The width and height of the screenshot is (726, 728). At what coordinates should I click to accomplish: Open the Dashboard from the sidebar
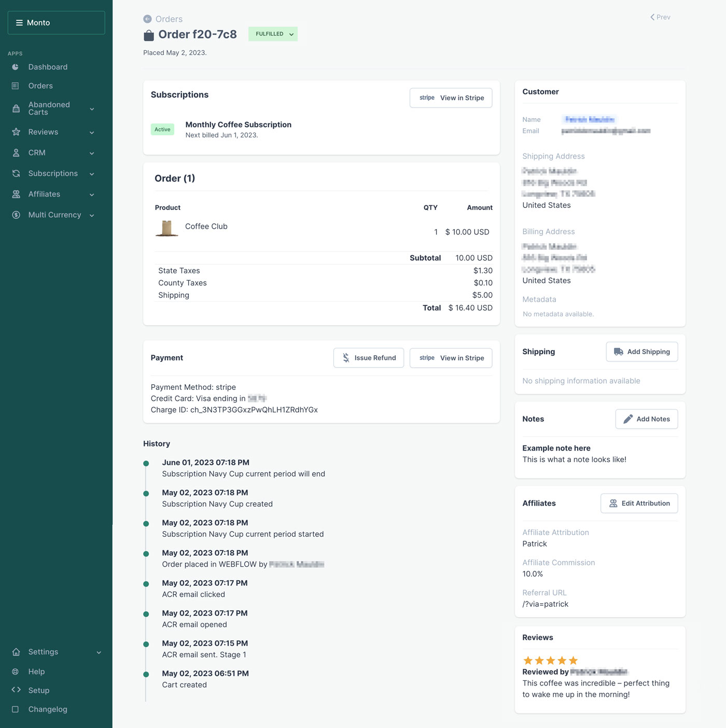pyautogui.click(x=16, y=67)
